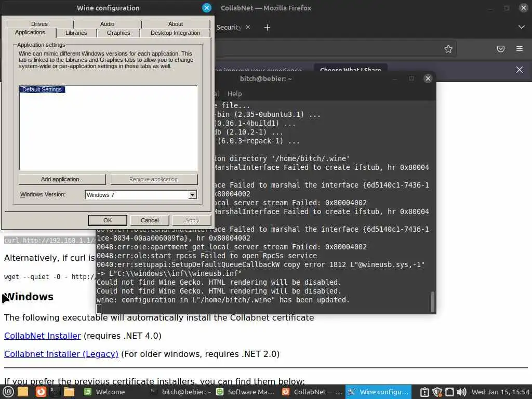Select Default Settings in the application list

pyautogui.click(x=42, y=89)
